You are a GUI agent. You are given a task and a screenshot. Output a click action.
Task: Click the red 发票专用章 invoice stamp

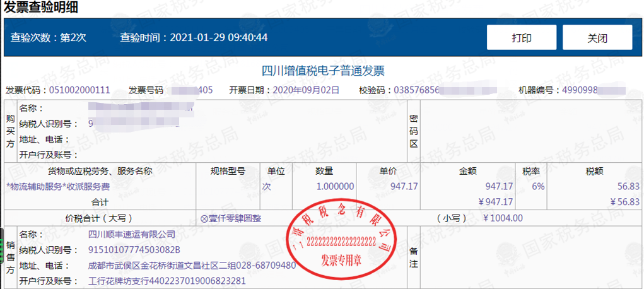point(341,242)
